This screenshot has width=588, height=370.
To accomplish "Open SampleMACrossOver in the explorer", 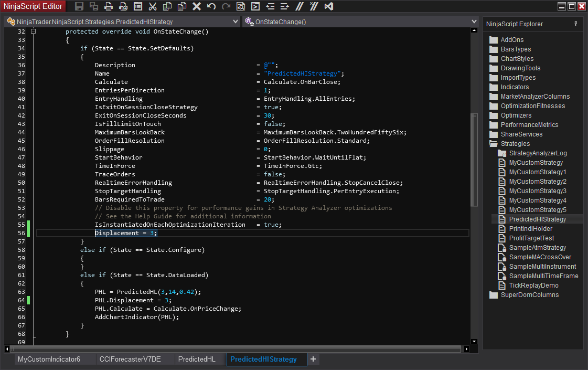I will (x=540, y=257).
